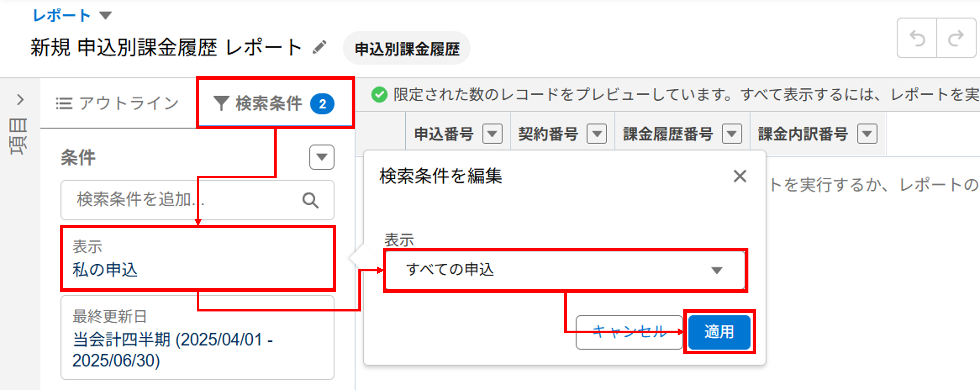The image size is (980, 390).
Task: Click the green success check icon
Action: click(x=379, y=95)
